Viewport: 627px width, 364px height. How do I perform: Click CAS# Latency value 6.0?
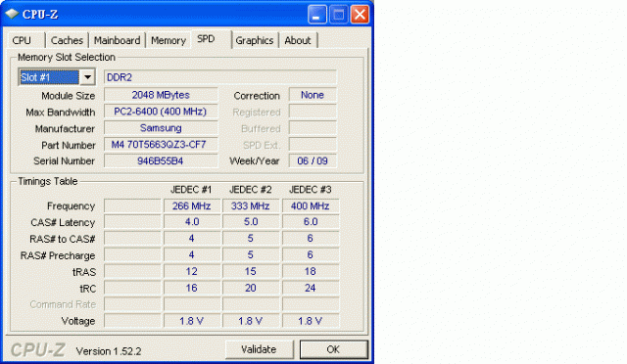click(x=311, y=222)
